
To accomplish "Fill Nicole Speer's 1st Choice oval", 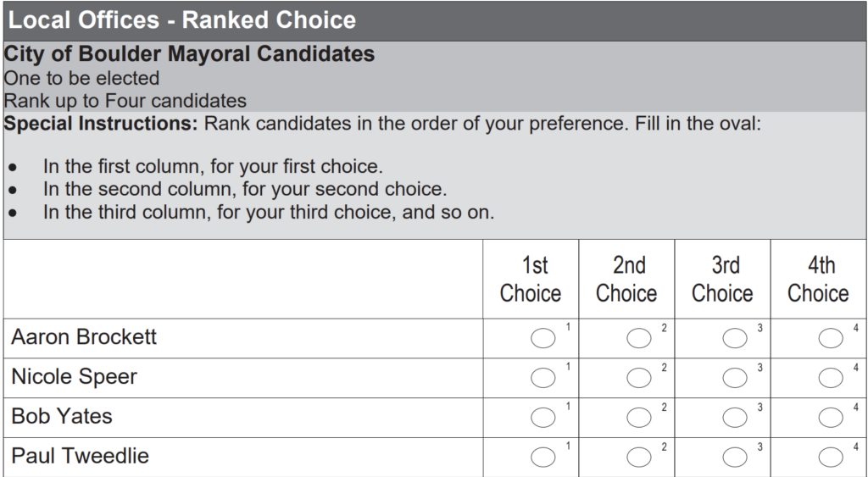I will point(542,378).
